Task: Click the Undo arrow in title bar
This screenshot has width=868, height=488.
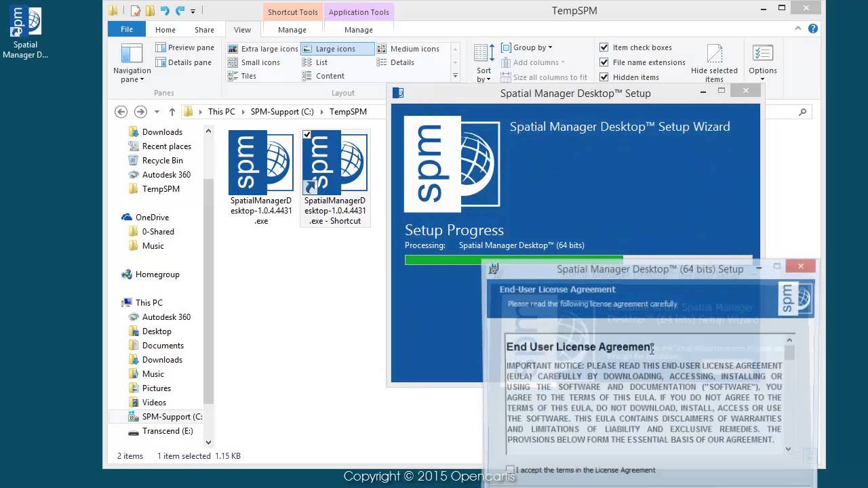Action: [x=165, y=10]
